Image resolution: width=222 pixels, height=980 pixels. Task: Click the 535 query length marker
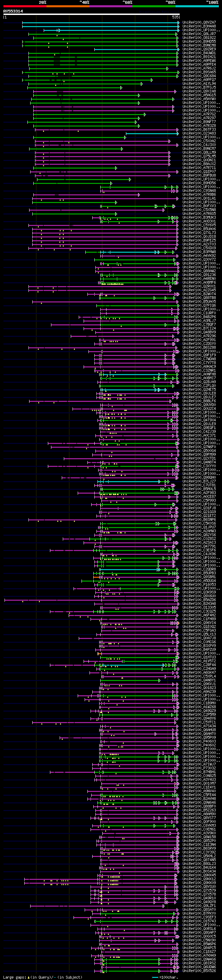click(x=175, y=17)
